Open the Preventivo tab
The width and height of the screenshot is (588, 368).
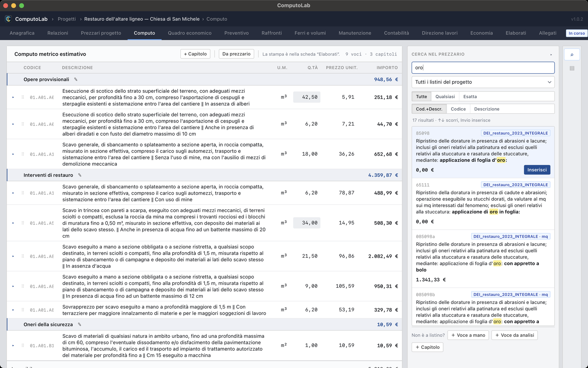tap(236, 33)
